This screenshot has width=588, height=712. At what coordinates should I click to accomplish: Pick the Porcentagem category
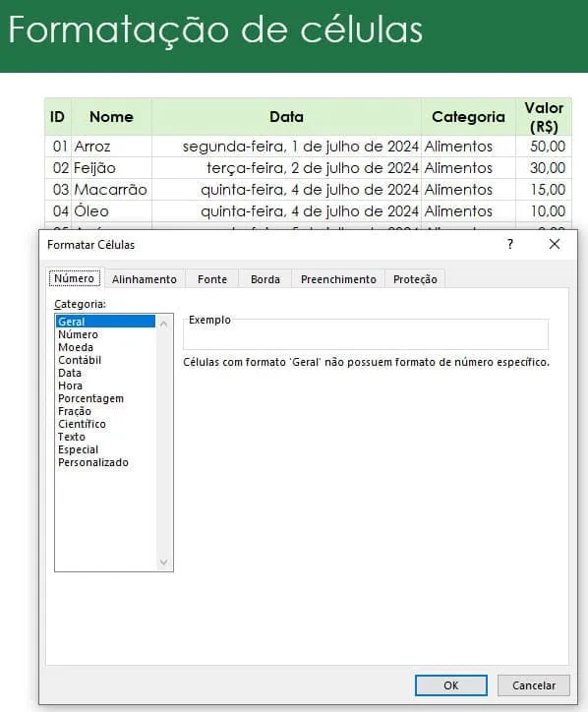tap(105, 398)
